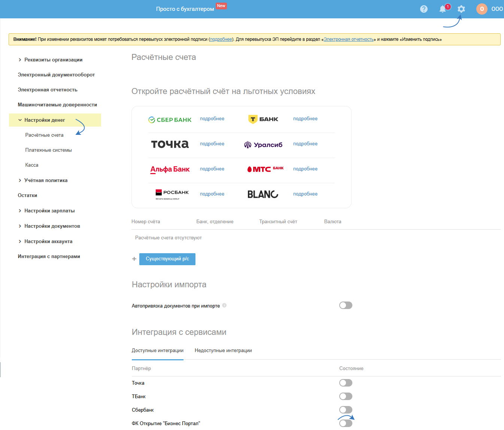Click подробнее next to Альфа Банк
This screenshot has width=504, height=430.
(x=212, y=169)
